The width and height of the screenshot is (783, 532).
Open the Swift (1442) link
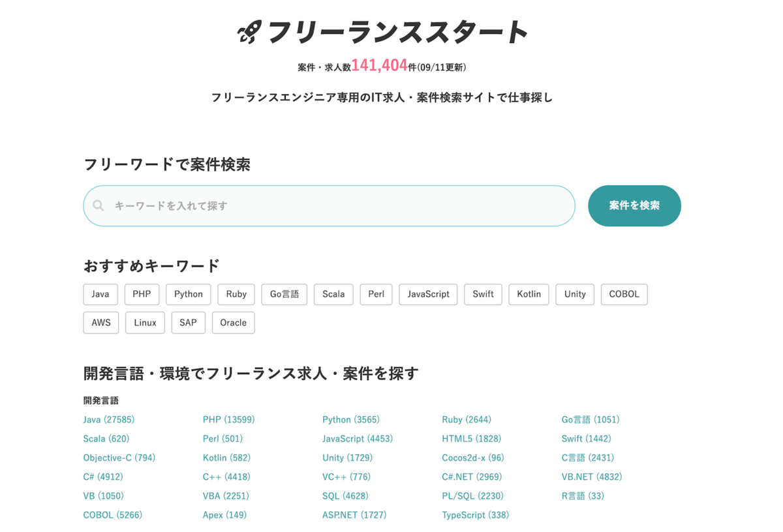click(587, 439)
